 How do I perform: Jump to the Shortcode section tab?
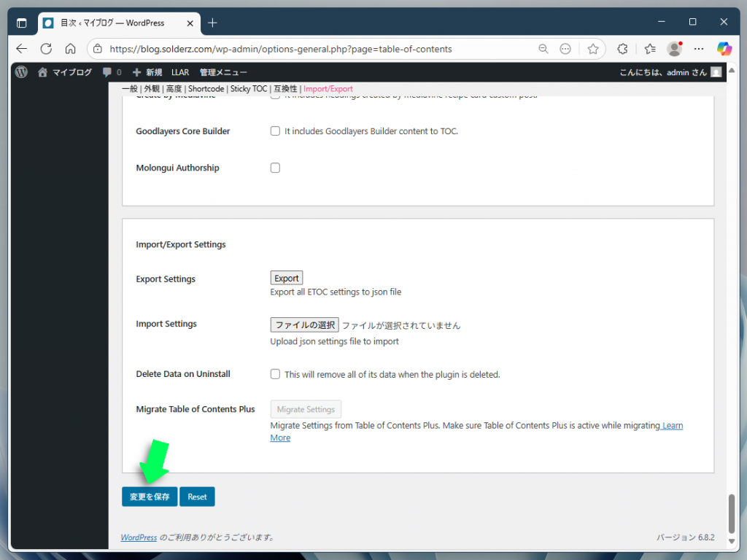pos(206,89)
